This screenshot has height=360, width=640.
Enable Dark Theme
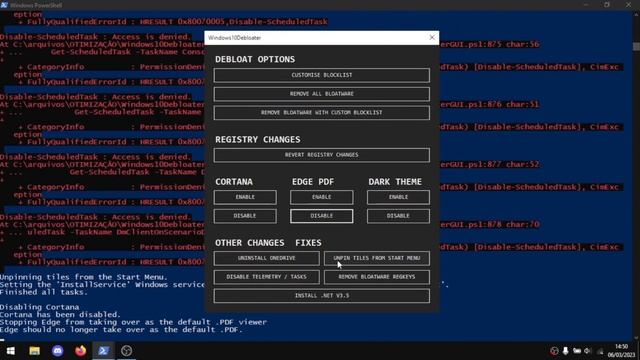(398, 197)
